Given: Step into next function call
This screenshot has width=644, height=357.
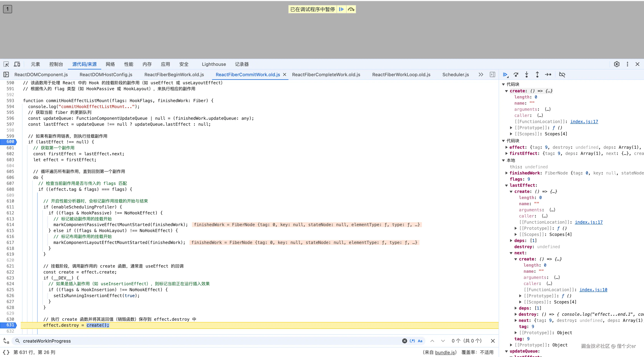Looking at the screenshot, I should (x=526, y=74).
